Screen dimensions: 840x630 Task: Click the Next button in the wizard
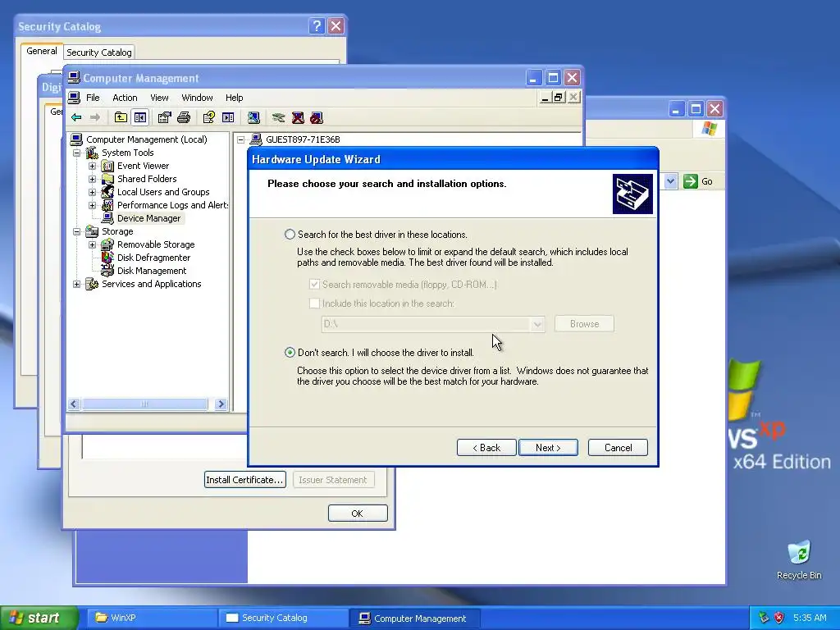(x=548, y=447)
